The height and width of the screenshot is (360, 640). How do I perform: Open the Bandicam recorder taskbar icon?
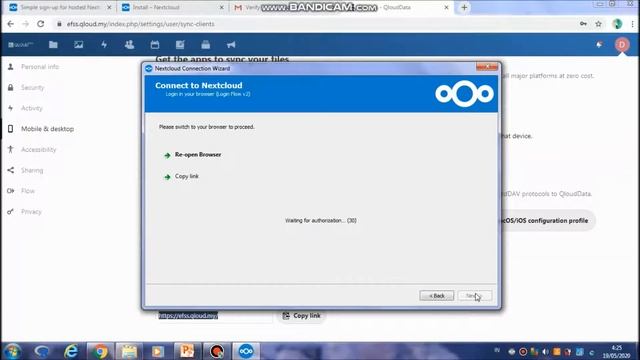pyautogui.click(x=216, y=351)
